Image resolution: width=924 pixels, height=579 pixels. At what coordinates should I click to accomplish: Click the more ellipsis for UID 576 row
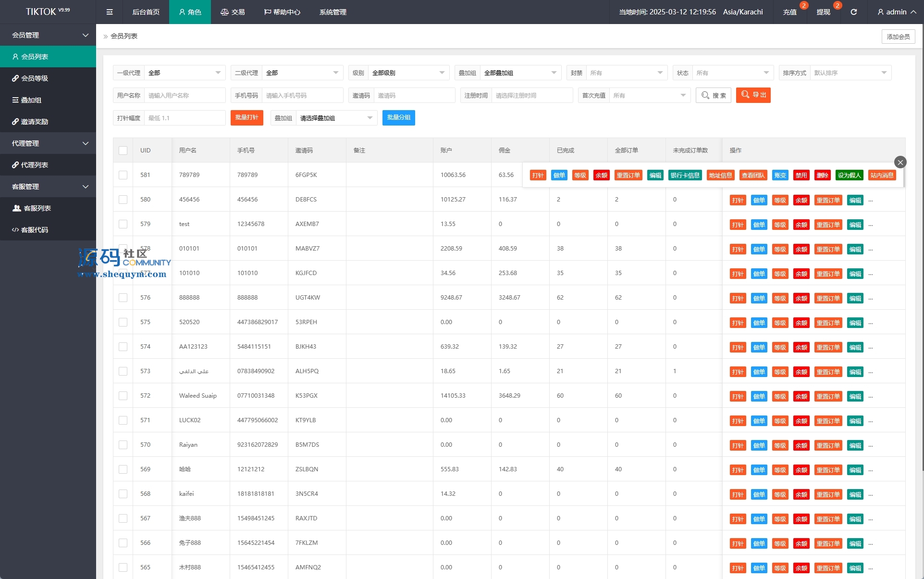tap(871, 299)
